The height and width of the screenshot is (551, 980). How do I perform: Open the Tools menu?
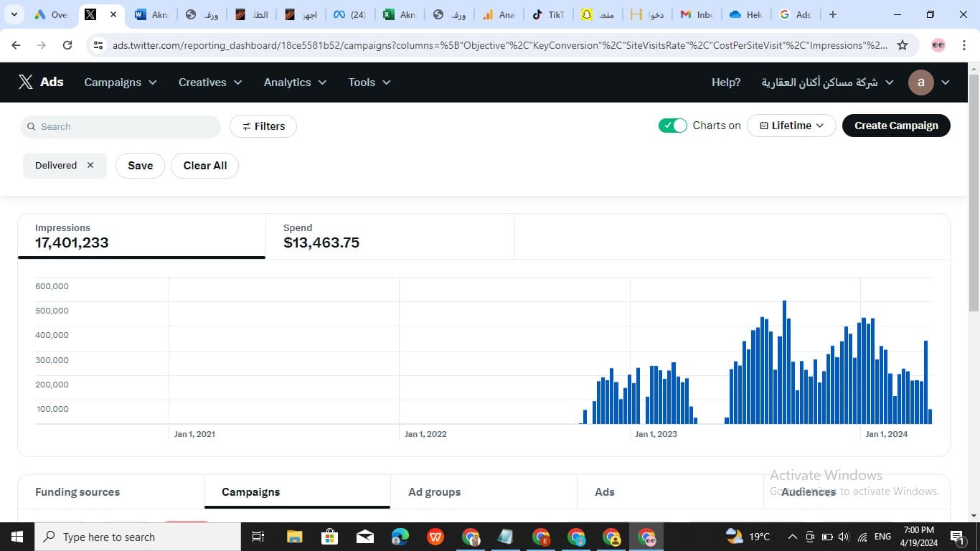click(x=369, y=83)
